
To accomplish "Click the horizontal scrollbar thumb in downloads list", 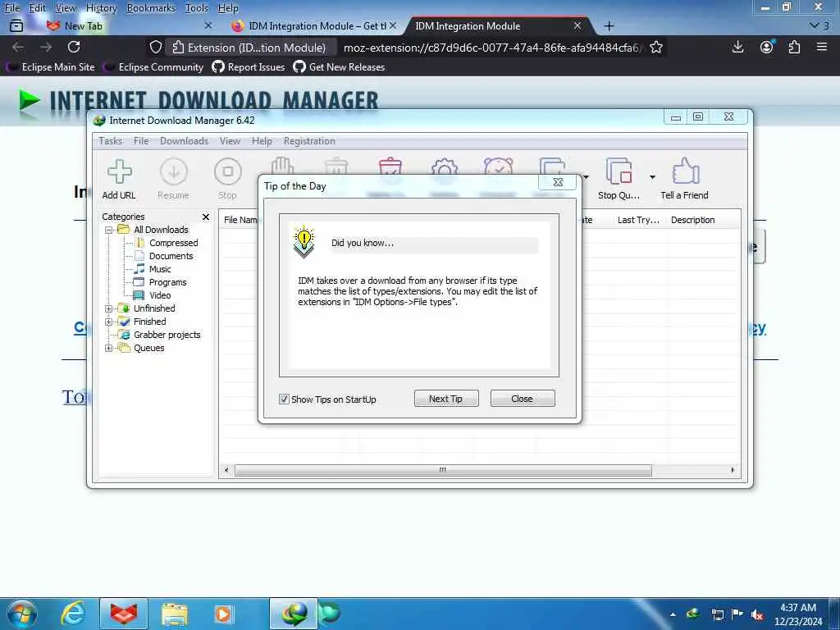I will point(443,470).
